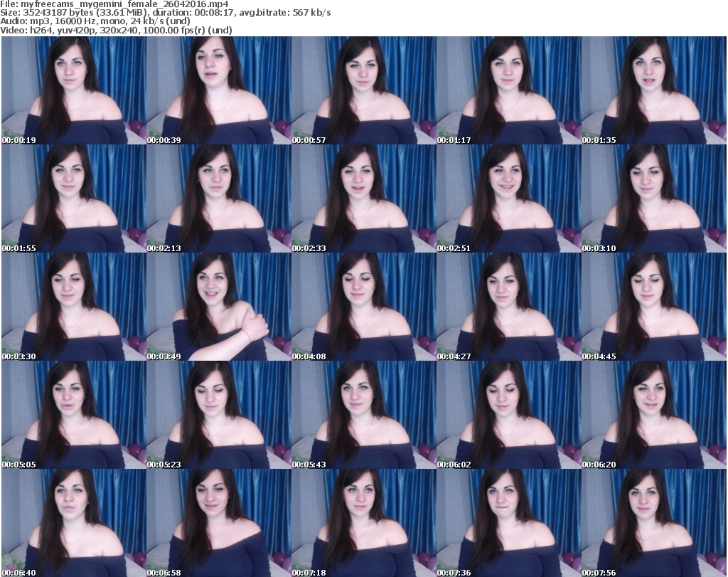Select the thumbnail frame at 00:00:39

point(219,90)
